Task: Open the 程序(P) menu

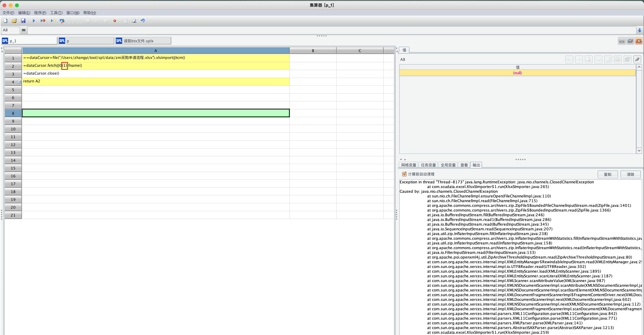Action: click(40, 13)
